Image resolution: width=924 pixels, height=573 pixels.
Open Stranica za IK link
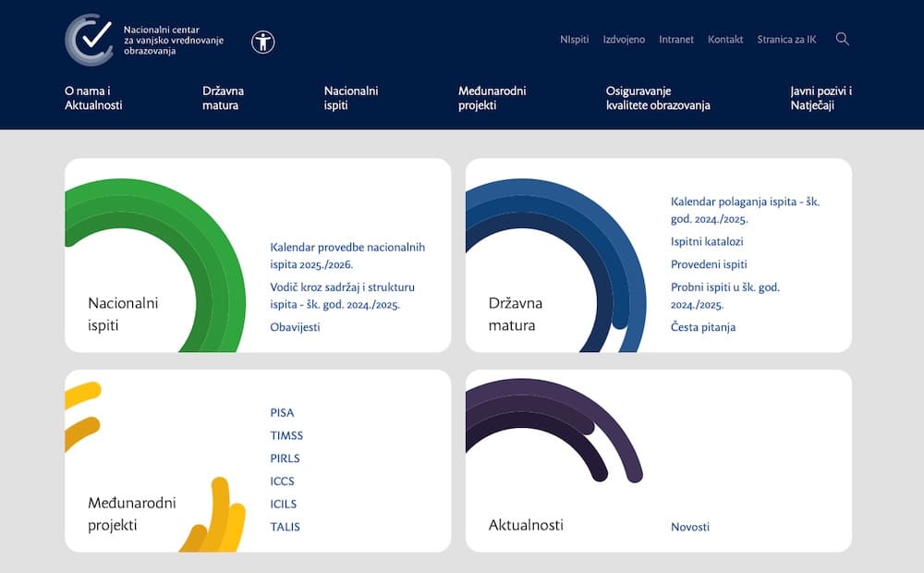click(786, 40)
